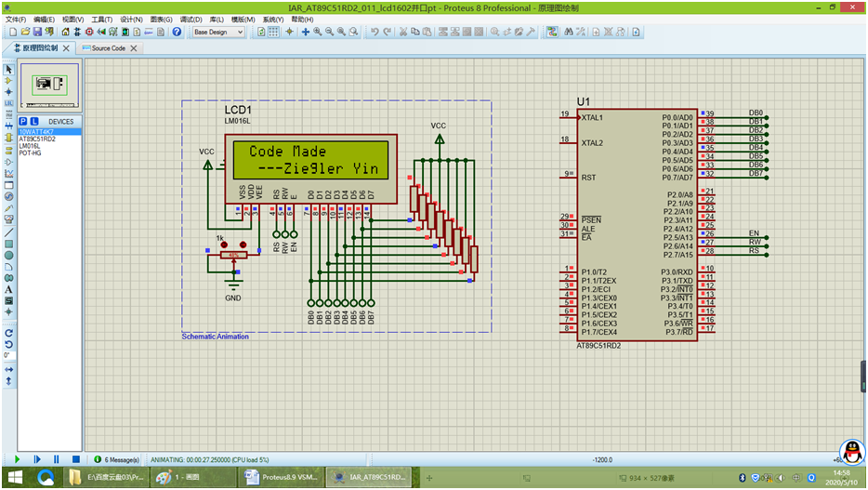Go to the Home page icon
The height and width of the screenshot is (490, 868).
point(65,33)
